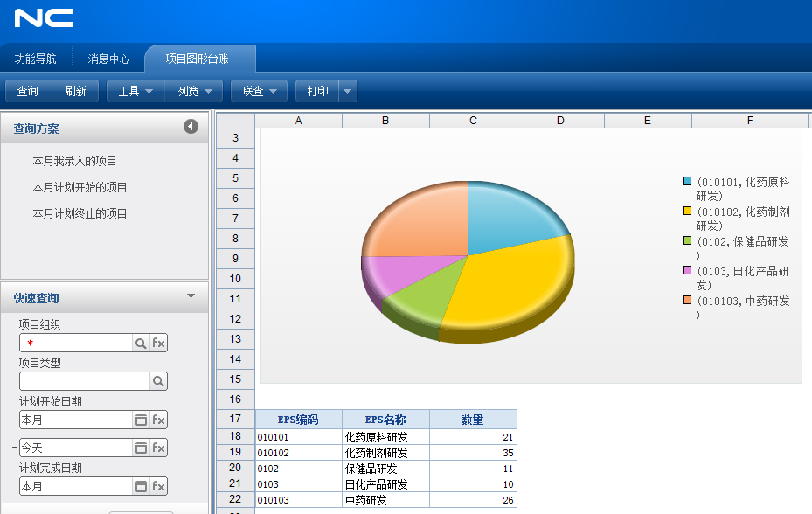Viewport: 812px width, 514px height.
Task: Open calendar picker for 计划开始日期 本月 field
Action: point(140,420)
